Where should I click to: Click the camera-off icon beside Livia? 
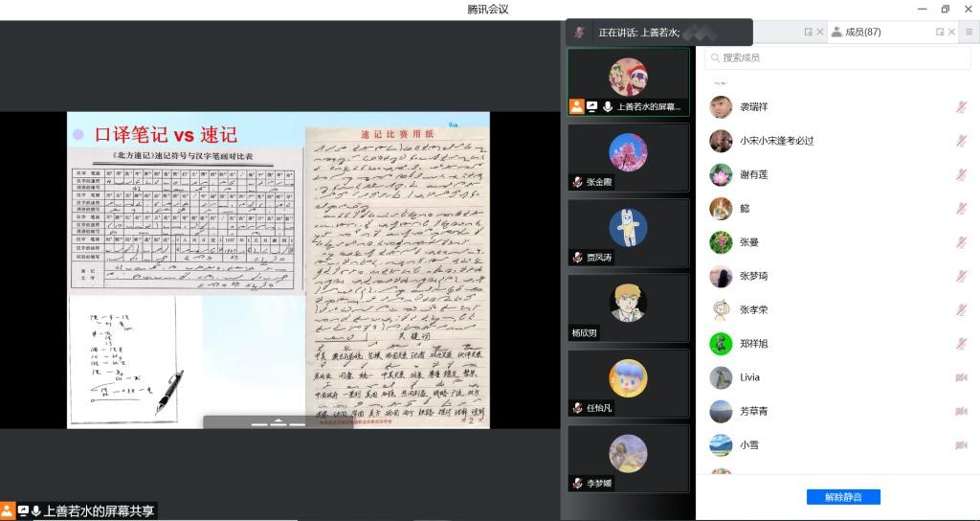click(x=961, y=377)
